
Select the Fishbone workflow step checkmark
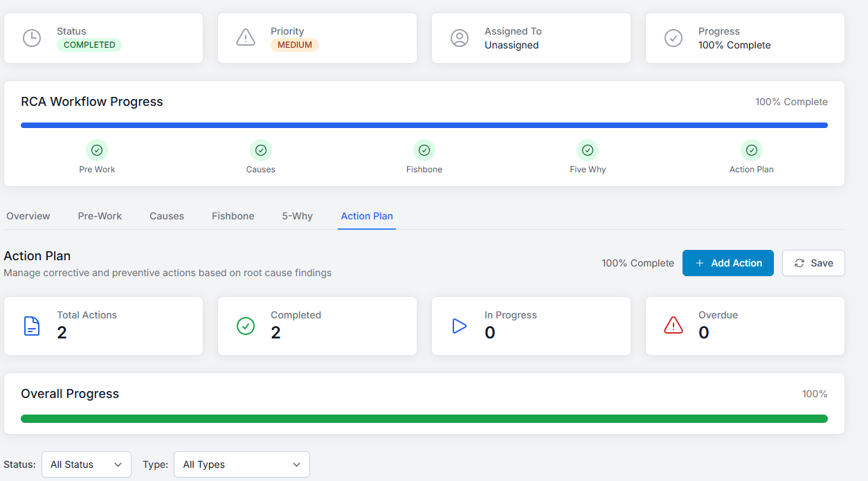pos(424,150)
